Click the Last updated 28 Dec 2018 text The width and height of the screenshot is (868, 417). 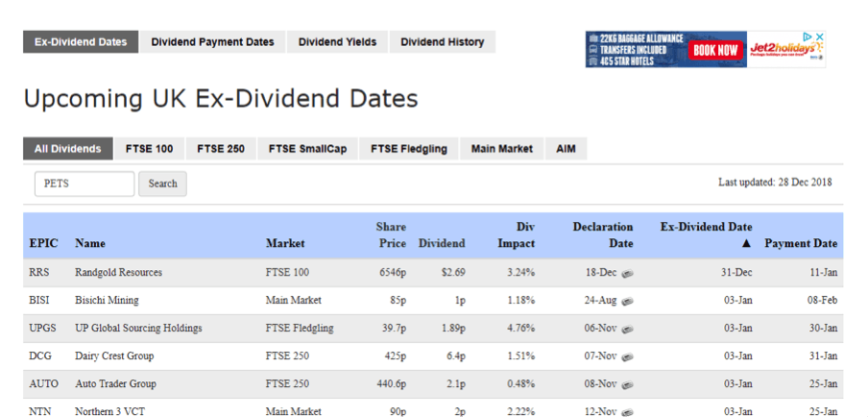[775, 183]
